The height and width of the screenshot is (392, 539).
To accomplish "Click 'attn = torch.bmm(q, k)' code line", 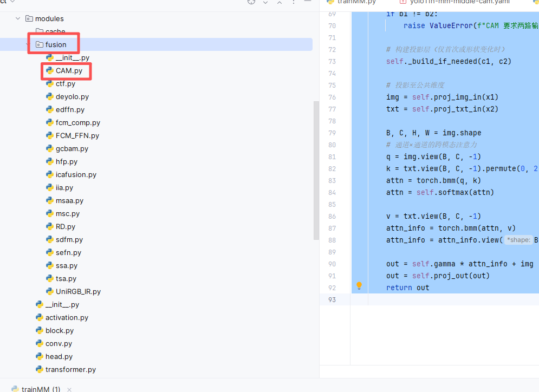I will click(433, 180).
